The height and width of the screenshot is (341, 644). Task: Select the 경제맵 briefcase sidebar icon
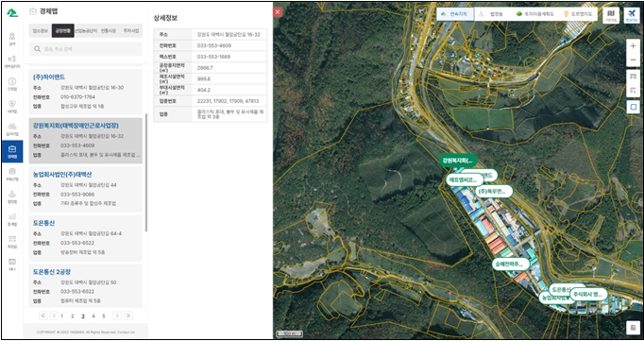pyautogui.click(x=12, y=151)
